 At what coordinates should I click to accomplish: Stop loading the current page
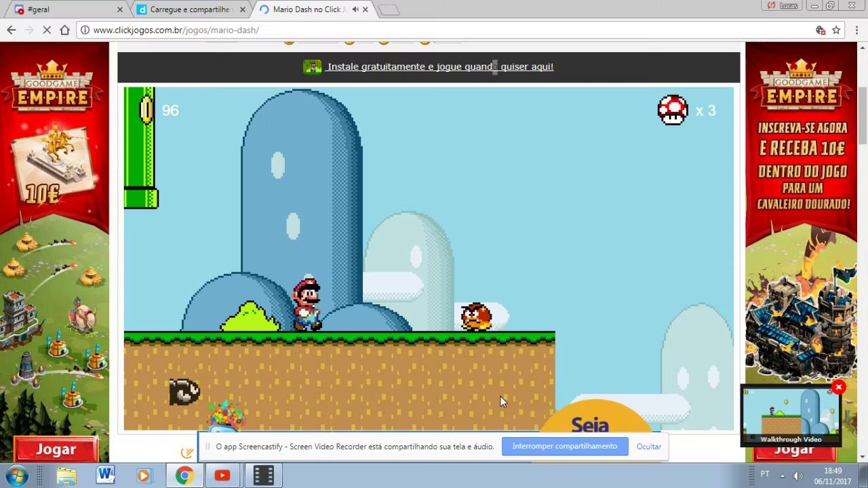(x=47, y=30)
